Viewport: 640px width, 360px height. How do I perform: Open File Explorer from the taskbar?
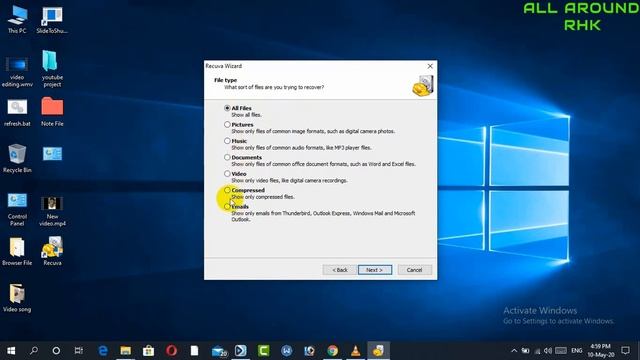point(126,351)
